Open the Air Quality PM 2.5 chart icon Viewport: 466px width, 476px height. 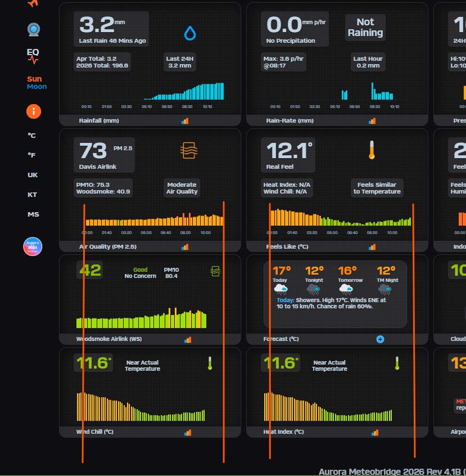click(185, 246)
